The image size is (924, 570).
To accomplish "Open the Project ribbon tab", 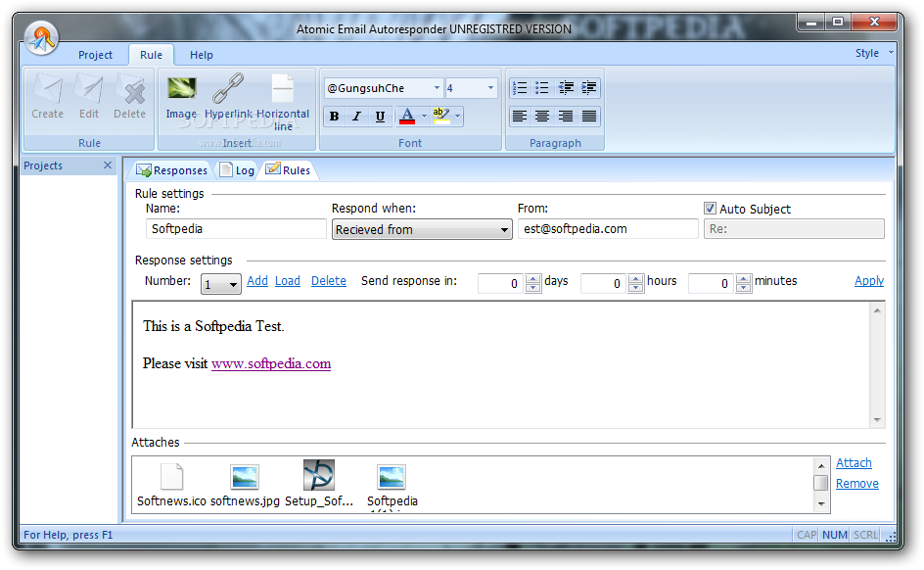I will tap(95, 55).
